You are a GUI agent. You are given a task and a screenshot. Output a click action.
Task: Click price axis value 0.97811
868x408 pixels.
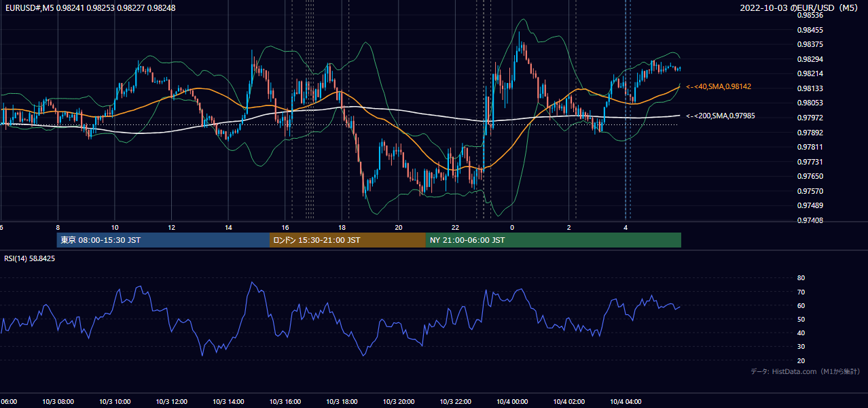pos(810,148)
